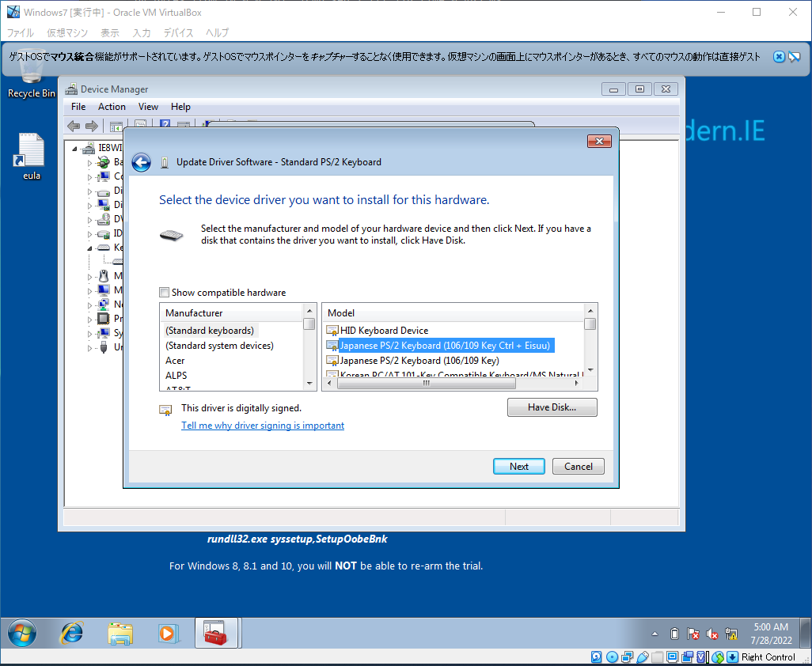Click the battery tray icon

(674, 634)
